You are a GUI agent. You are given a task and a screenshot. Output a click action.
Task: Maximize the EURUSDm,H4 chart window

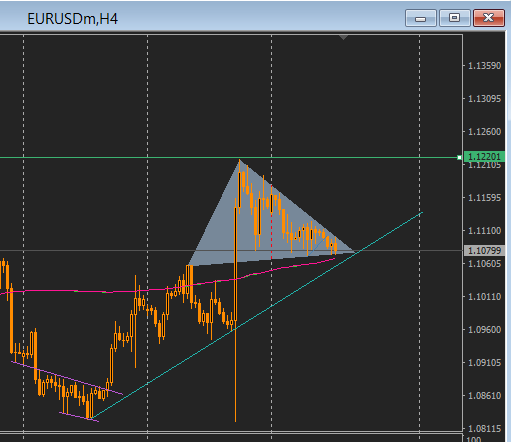(455, 18)
